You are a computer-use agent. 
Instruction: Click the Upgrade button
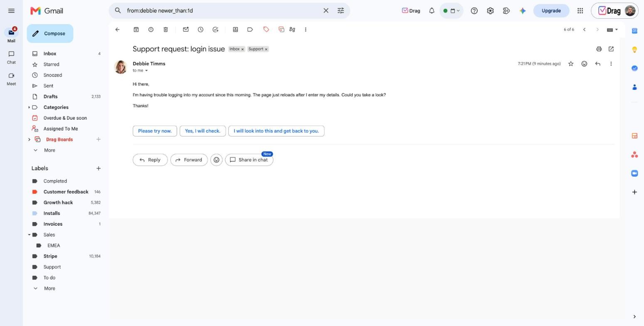551,11
